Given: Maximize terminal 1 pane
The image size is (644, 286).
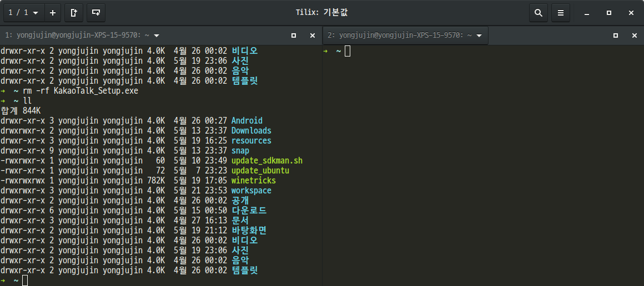Looking at the screenshot, I should [294, 35].
